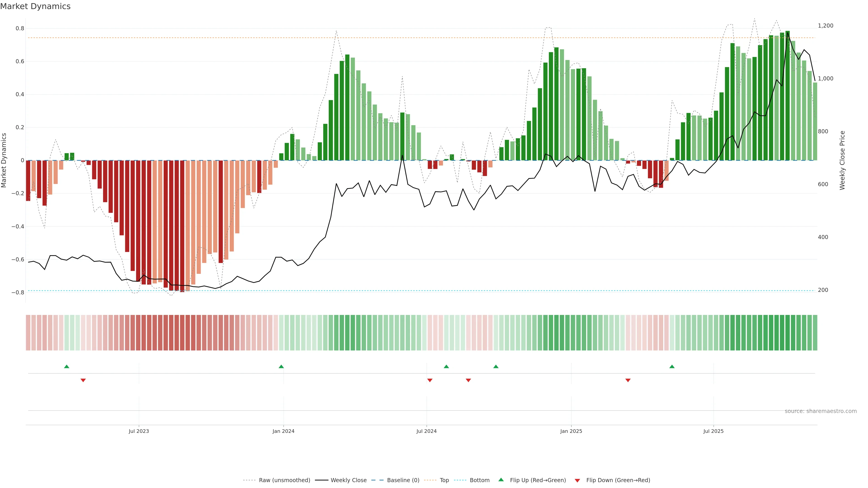Click the green flip-up triangle near Jan 2024
868x488 pixels.
point(281,366)
